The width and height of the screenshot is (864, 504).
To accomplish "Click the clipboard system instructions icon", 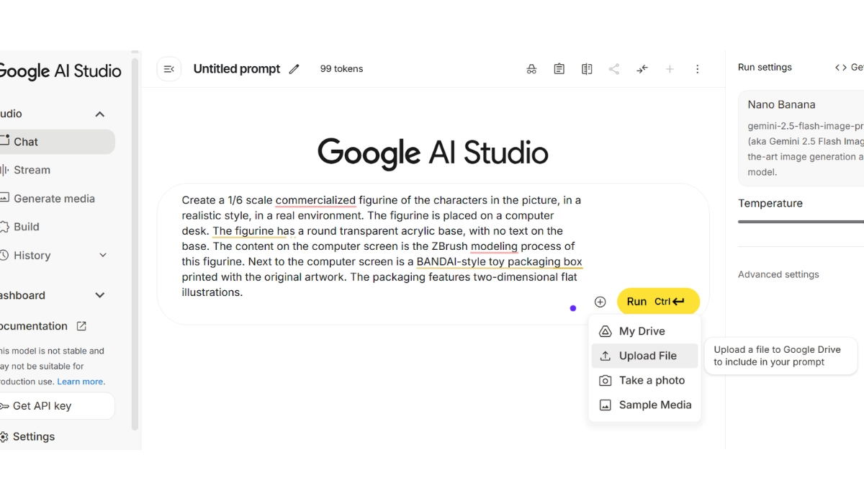I will pyautogui.click(x=559, y=68).
